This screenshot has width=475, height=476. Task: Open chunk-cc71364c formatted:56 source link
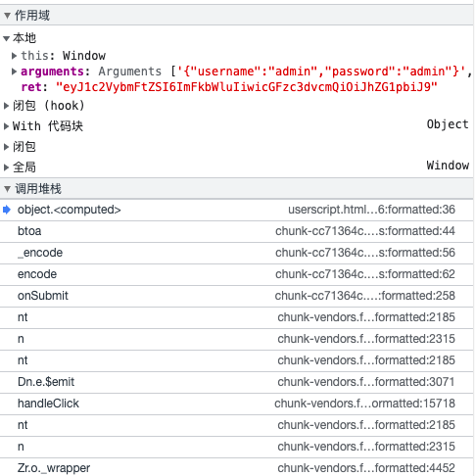(365, 253)
